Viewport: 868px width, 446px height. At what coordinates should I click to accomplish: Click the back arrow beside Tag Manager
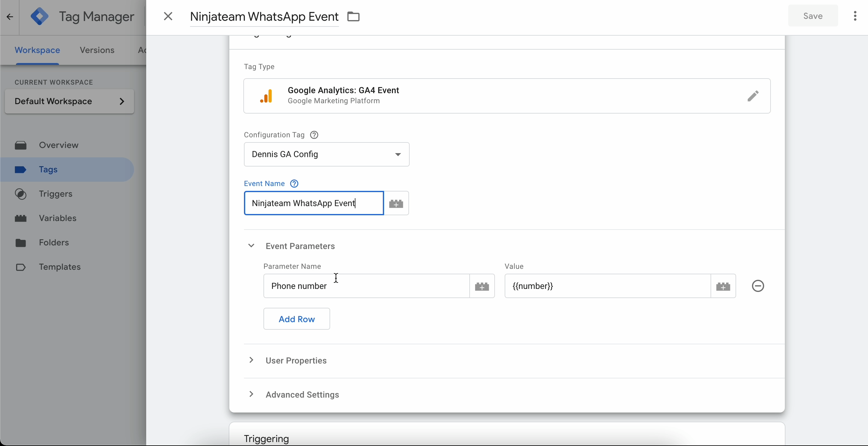9,16
